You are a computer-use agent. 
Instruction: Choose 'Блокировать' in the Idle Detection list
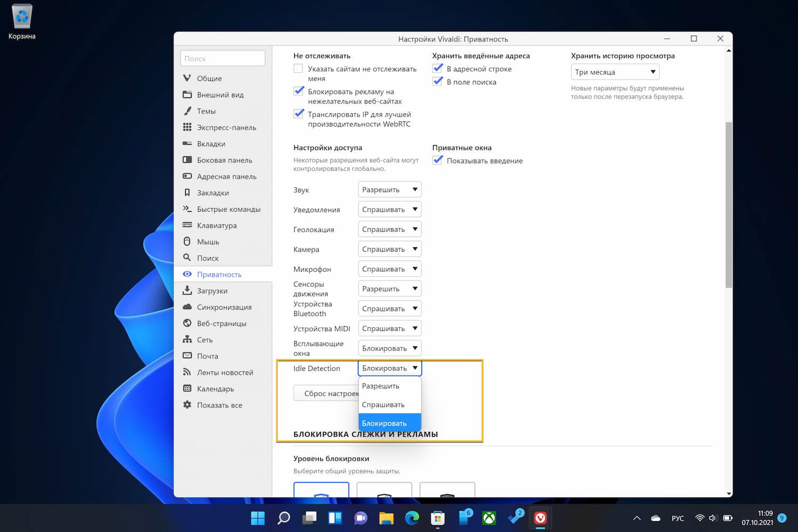pos(390,423)
